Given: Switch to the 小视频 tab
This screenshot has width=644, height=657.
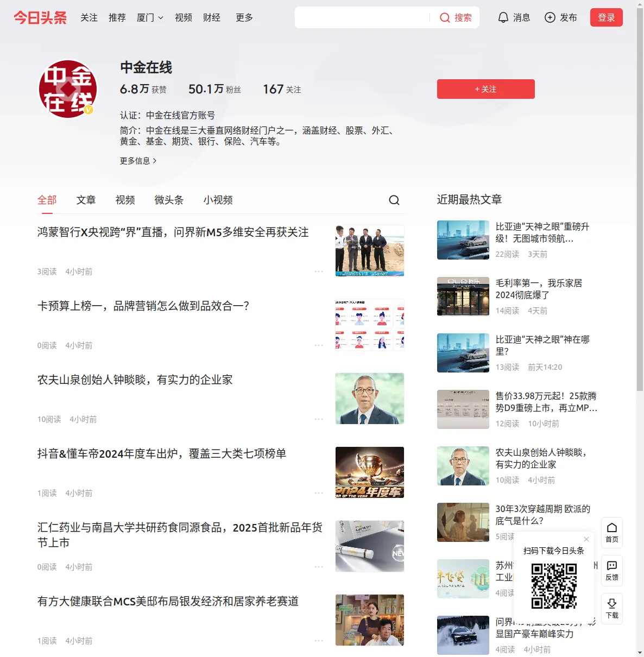Looking at the screenshot, I should pos(218,200).
